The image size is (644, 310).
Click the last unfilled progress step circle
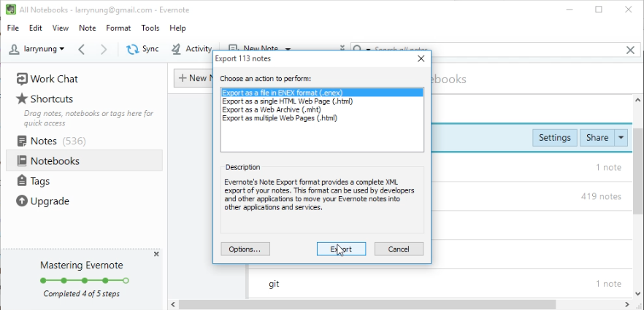pos(126,281)
